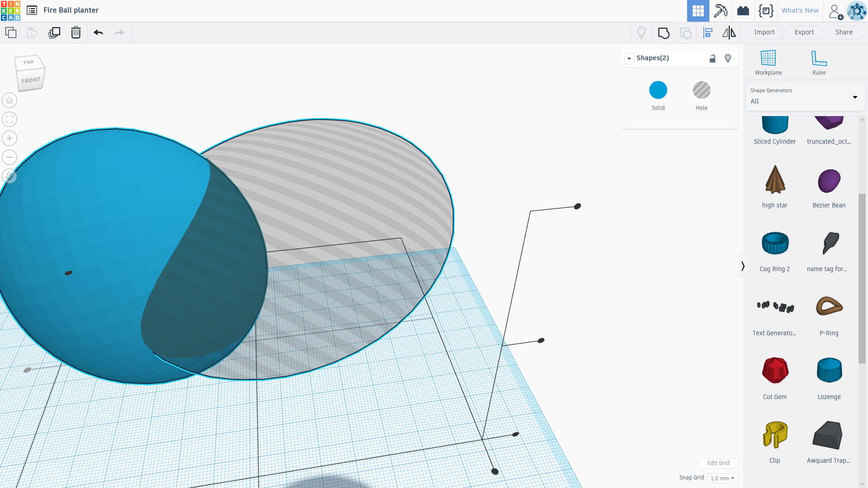This screenshot has width=868, height=488.
Task: Select the Sliced Cylinder shape
Action: (x=775, y=131)
